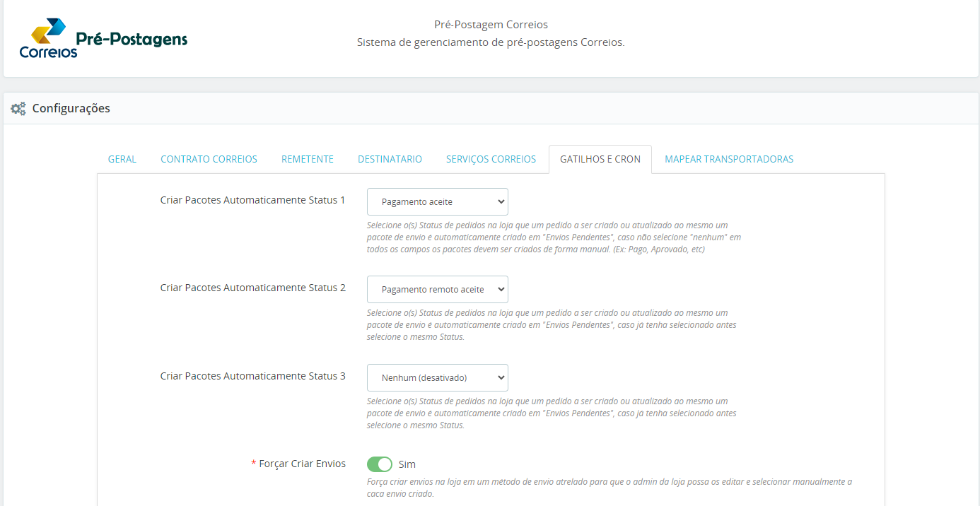
Task: Expand the Status 3 Nenhum (desativado) dropdown
Action: pos(438,377)
